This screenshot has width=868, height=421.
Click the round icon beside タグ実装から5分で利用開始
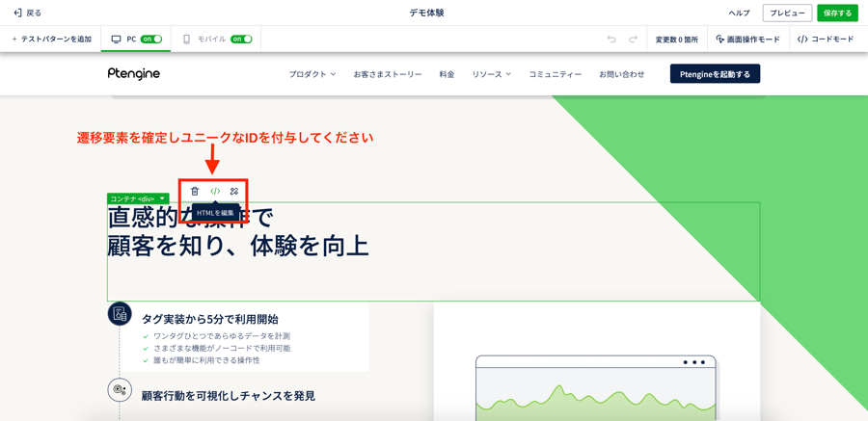point(120,313)
